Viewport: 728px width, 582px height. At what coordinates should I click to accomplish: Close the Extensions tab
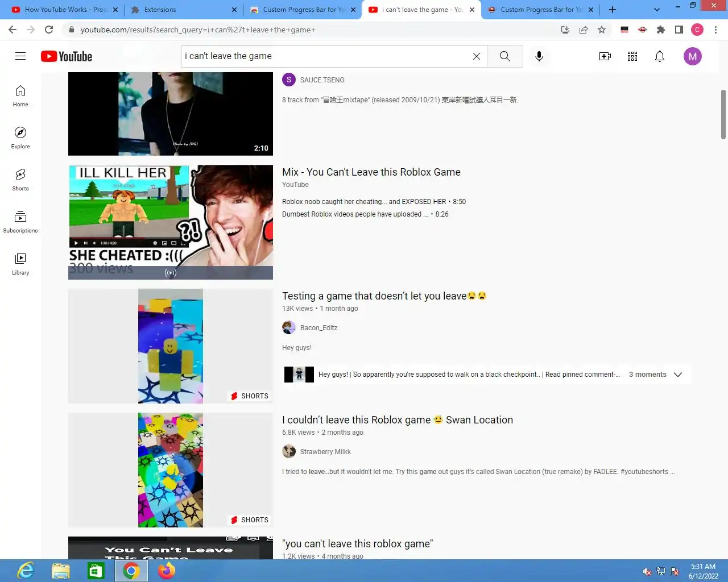(x=234, y=10)
